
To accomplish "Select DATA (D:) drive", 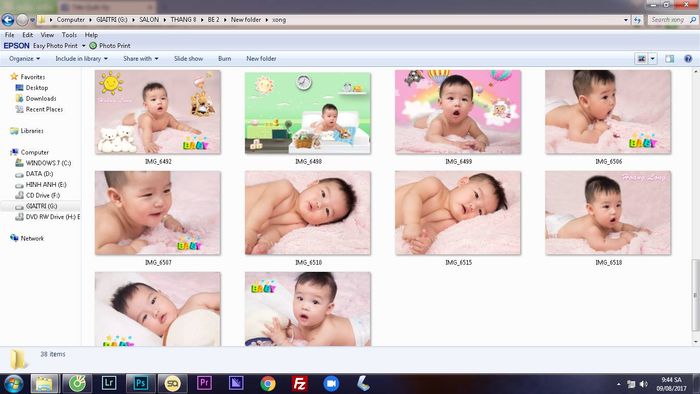I will point(39,174).
